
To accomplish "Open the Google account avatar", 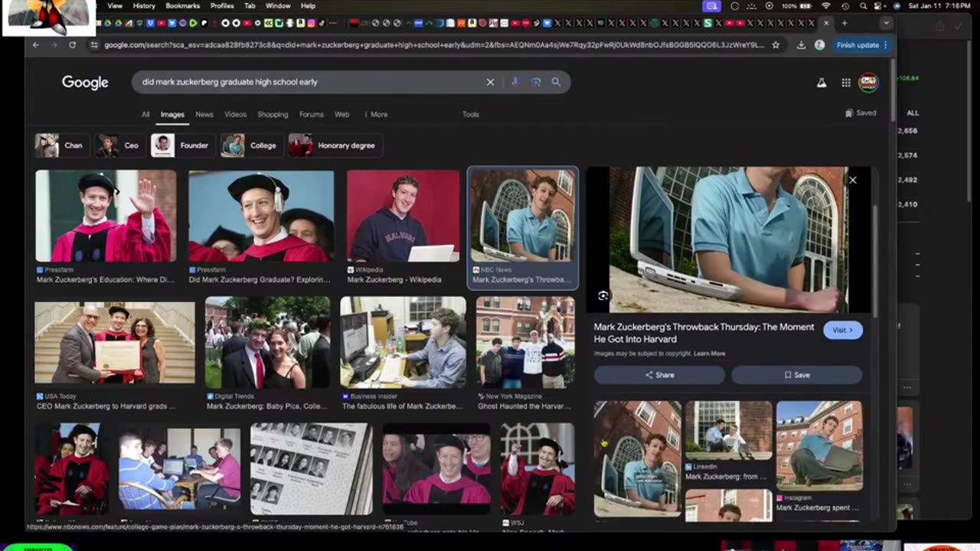I will (x=868, y=83).
